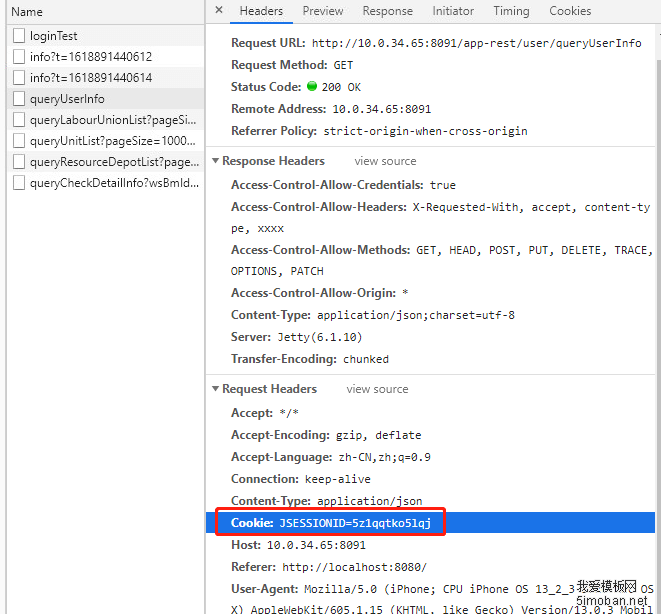Switch to the Preview tab
Screen dimensions: 661x614
(322, 11)
